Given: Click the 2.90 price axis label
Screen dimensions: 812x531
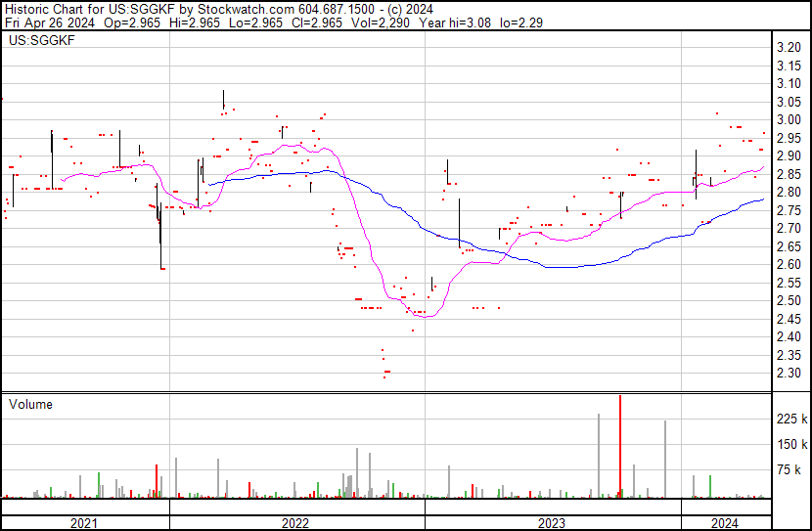Looking at the screenshot, I should (x=789, y=156).
